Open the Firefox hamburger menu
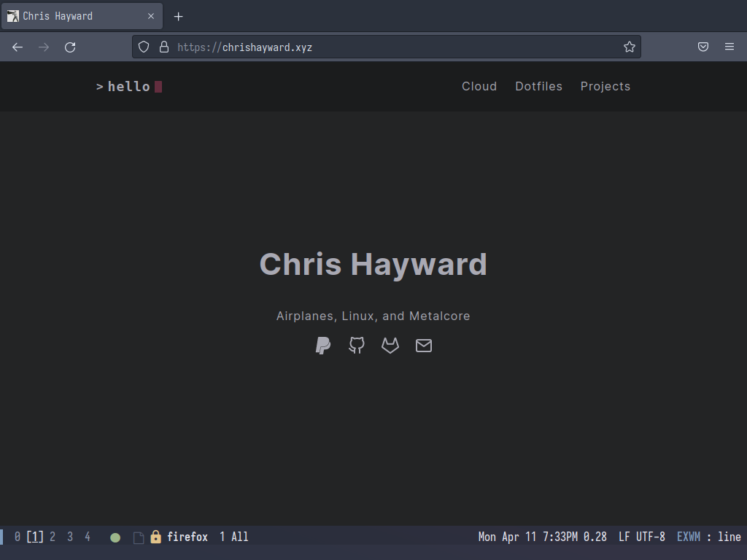 click(x=729, y=47)
